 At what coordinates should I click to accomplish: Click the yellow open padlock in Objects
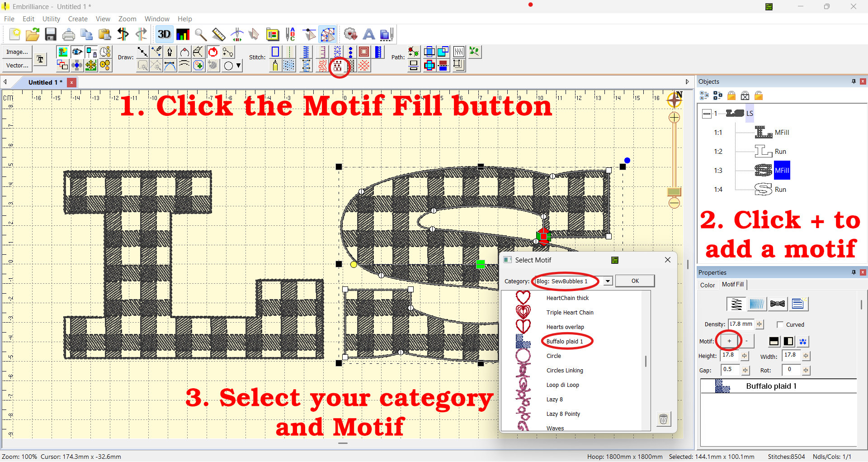[759, 95]
